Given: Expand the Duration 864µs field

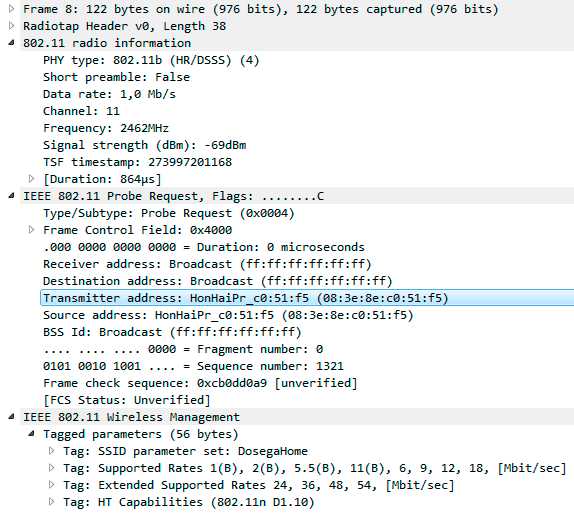Looking at the screenshot, I should tap(31, 179).
